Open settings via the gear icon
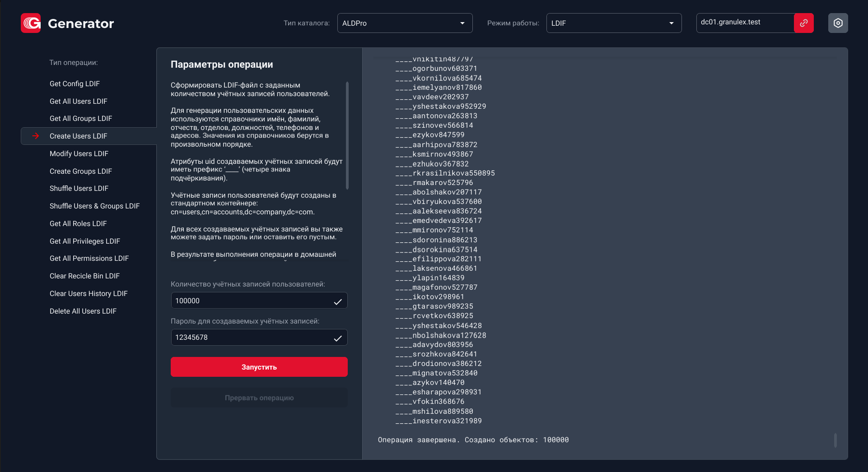The height and width of the screenshot is (472, 868). pyautogui.click(x=838, y=23)
